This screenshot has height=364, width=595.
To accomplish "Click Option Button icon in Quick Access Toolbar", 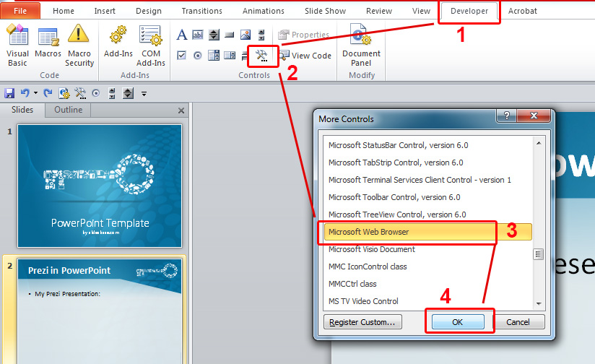I will pos(95,93).
